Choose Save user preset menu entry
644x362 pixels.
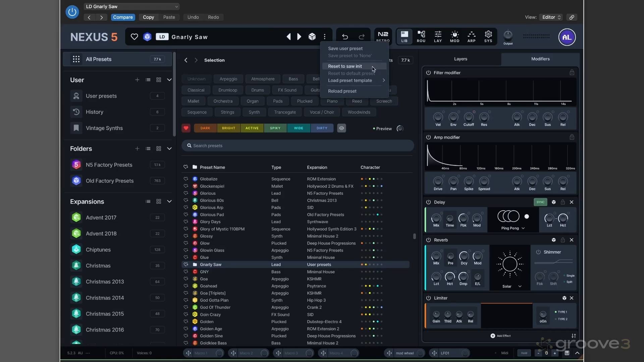pos(345,49)
